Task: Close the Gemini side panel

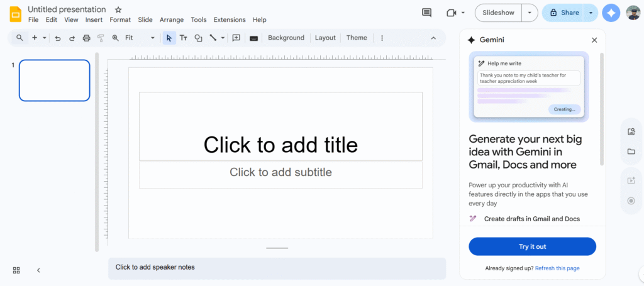Action: (594, 40)
